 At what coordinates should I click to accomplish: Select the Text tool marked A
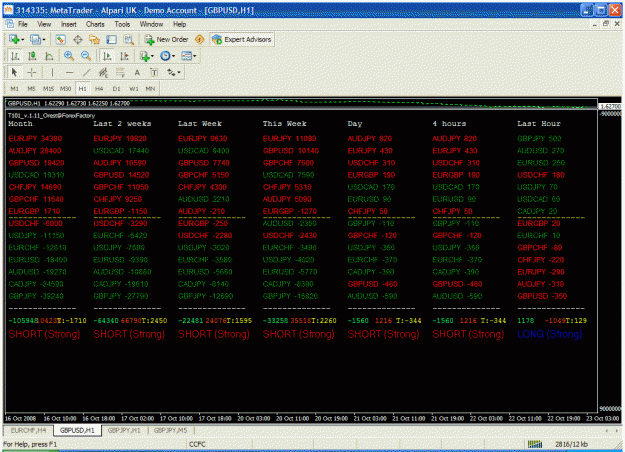point(137,73)
